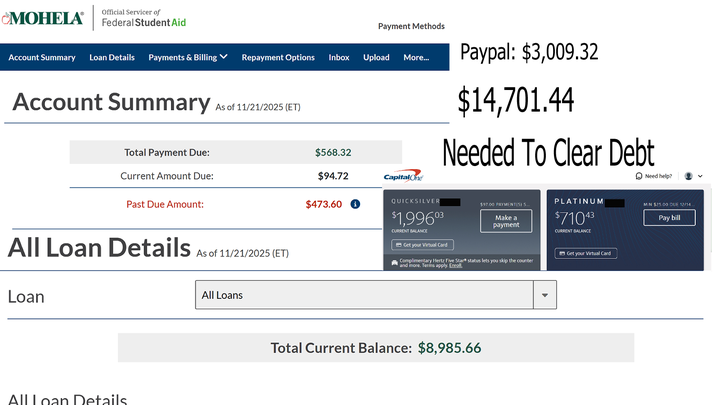Click the Capital One logo
Viewport: 720px width, 405px height.
404,177
